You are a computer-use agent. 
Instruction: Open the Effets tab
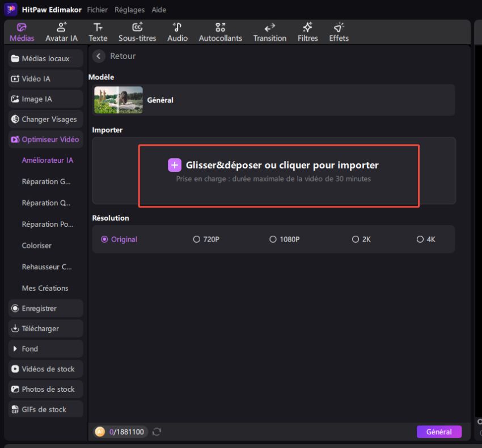click(339, 32)
